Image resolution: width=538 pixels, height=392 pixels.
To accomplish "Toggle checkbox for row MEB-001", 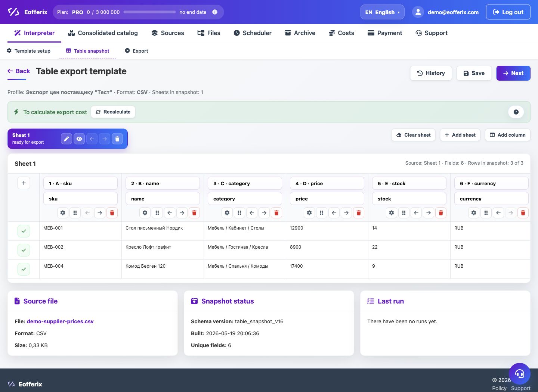I will [x=24, y=231].
